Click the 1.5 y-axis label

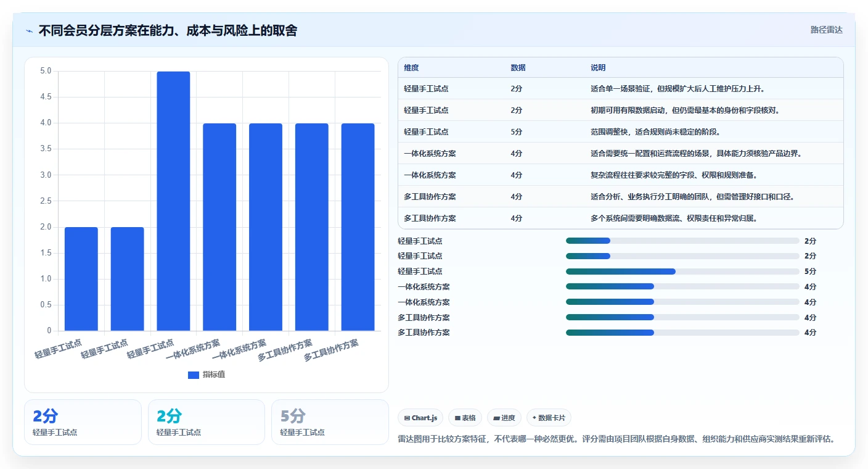coord(46,253)
